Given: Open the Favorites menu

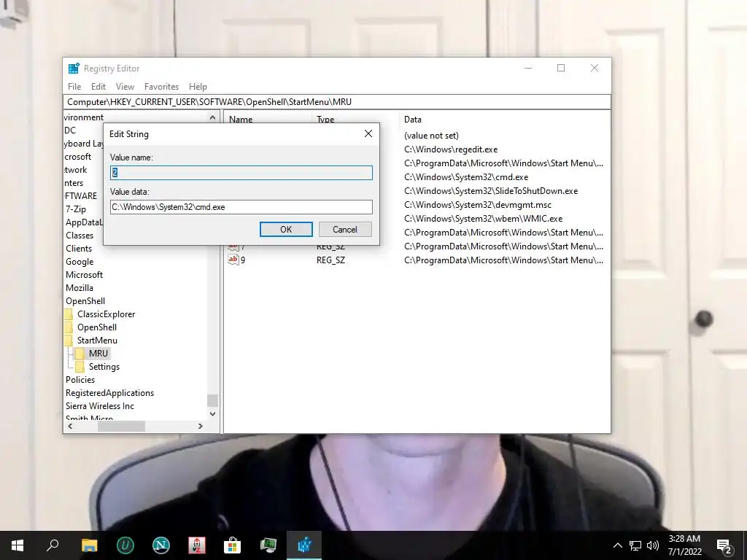Looking at the screenshot, I should pos(161,87).
